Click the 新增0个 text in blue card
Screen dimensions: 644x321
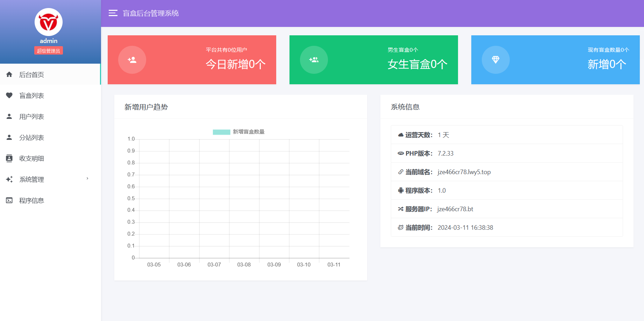[607, 64]
